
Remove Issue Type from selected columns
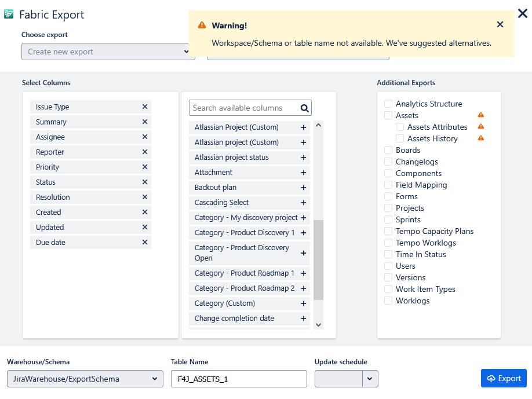[x=145, y=107]
